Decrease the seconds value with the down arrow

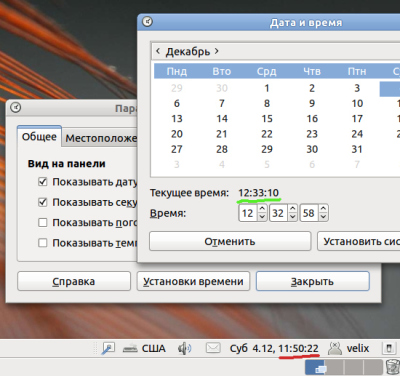coord(323,217)
